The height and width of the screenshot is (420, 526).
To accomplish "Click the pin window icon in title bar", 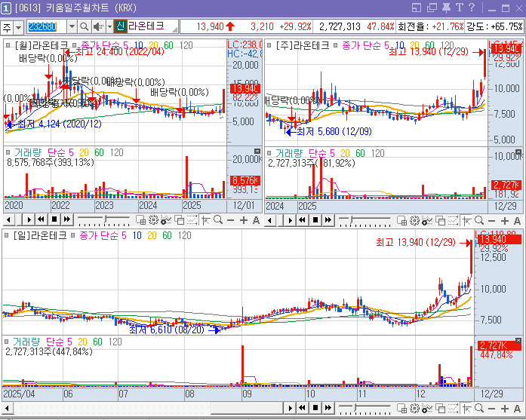I will 446,8.
